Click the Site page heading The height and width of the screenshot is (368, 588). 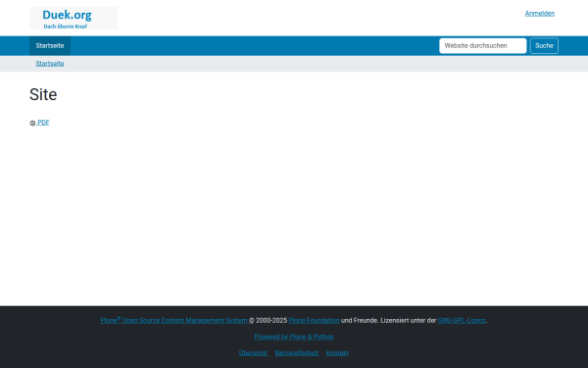[x=43, y=94]
